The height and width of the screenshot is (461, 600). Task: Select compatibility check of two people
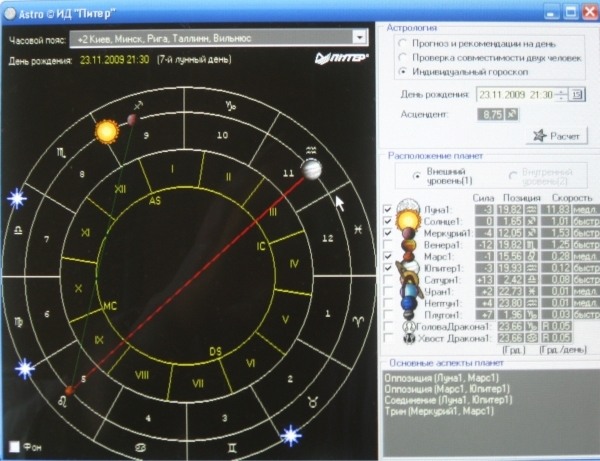pyautogui.click(x=402, y=57)
